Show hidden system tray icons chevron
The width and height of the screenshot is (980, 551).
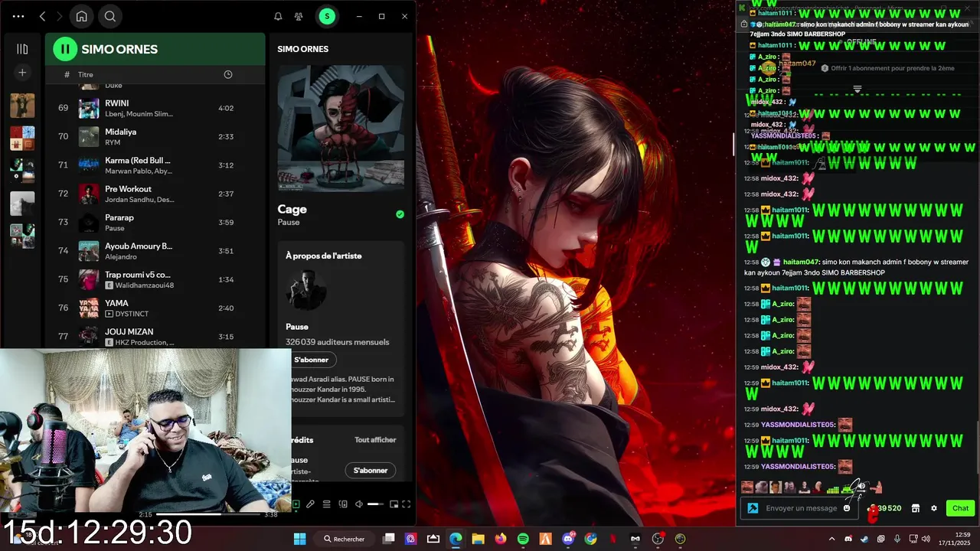(832, 539)
